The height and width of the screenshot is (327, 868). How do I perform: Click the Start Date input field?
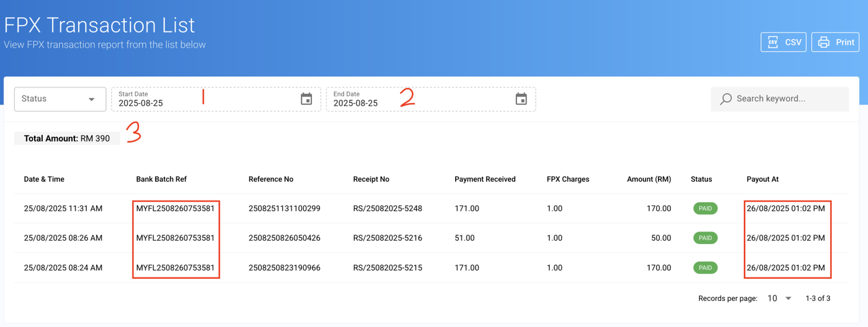[x=205, y=102]
